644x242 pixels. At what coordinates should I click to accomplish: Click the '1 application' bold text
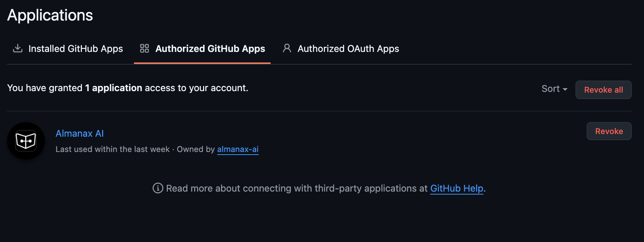point(114,88)
